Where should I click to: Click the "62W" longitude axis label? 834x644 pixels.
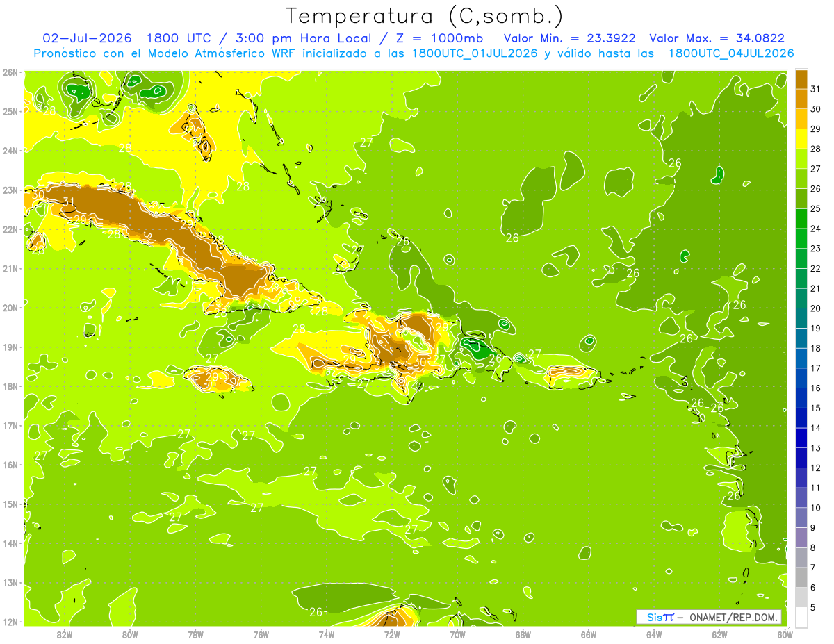(x=720, y=634)
